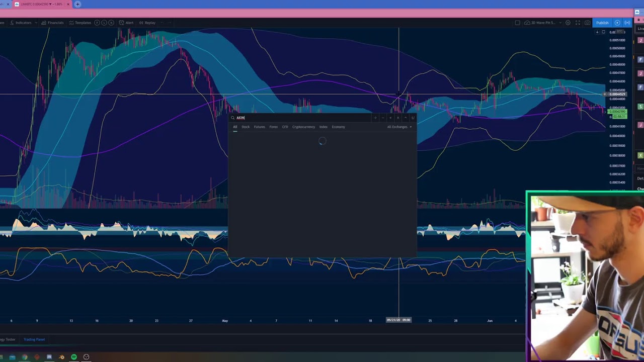Open indicator Templates
Image resolution: width=644 pixels, height=362 pixels.
pos(80,23)
